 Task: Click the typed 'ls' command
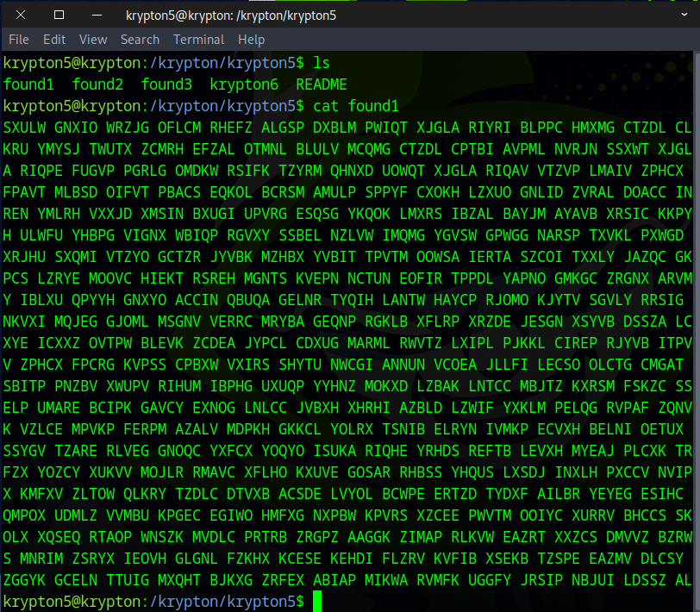click(322, 63)
